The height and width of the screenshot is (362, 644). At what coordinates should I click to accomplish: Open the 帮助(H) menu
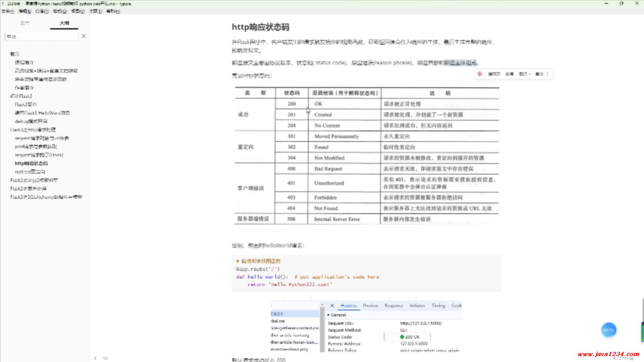coord(113,11)
